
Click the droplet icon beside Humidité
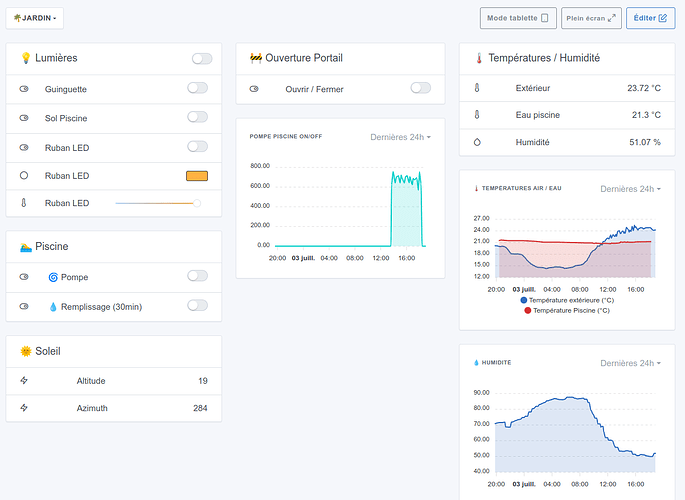pyautogui.click(x=477, y=142)
